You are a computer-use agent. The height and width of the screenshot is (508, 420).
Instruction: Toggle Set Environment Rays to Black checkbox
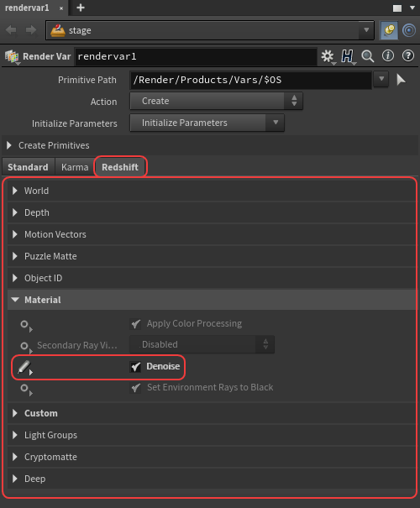(x=135, y=388)
